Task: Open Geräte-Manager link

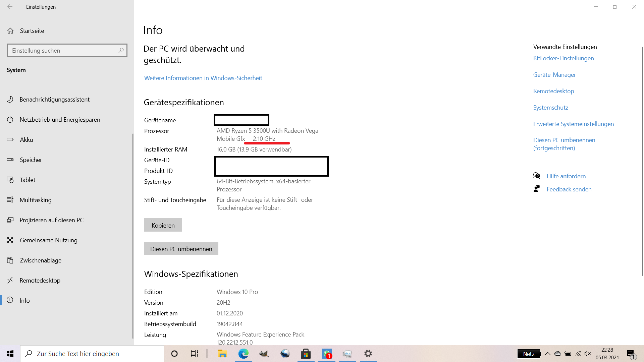Action: pyautogui.click(x=554, y=75)
